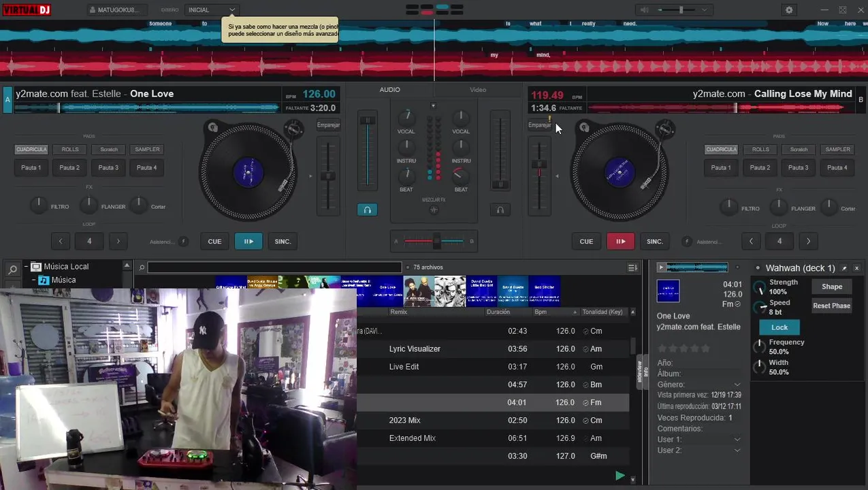Click the Reset Phase button

pyautogui.click(x=832, y=306)
